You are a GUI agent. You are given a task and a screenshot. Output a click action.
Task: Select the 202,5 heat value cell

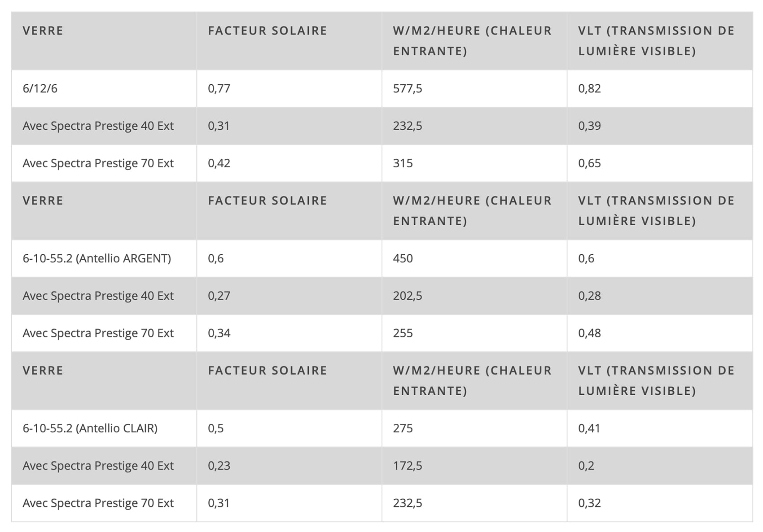coord(408,296)
